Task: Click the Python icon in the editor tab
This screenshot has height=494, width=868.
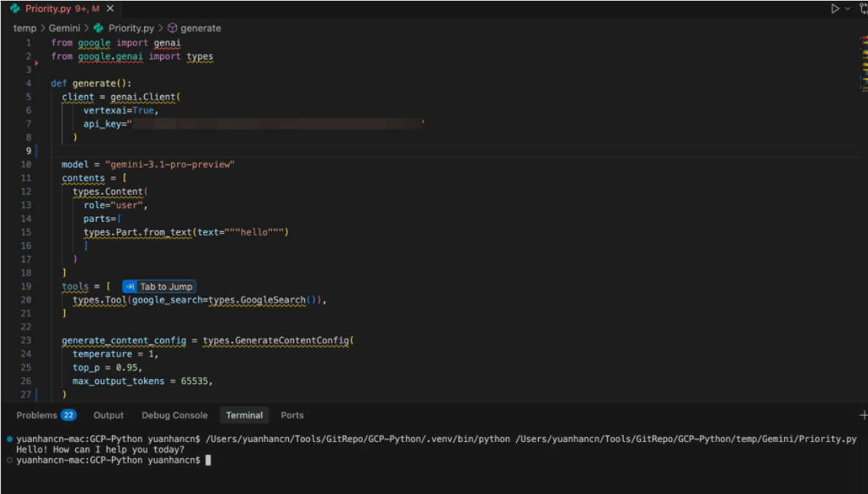Action: (15, 9)
